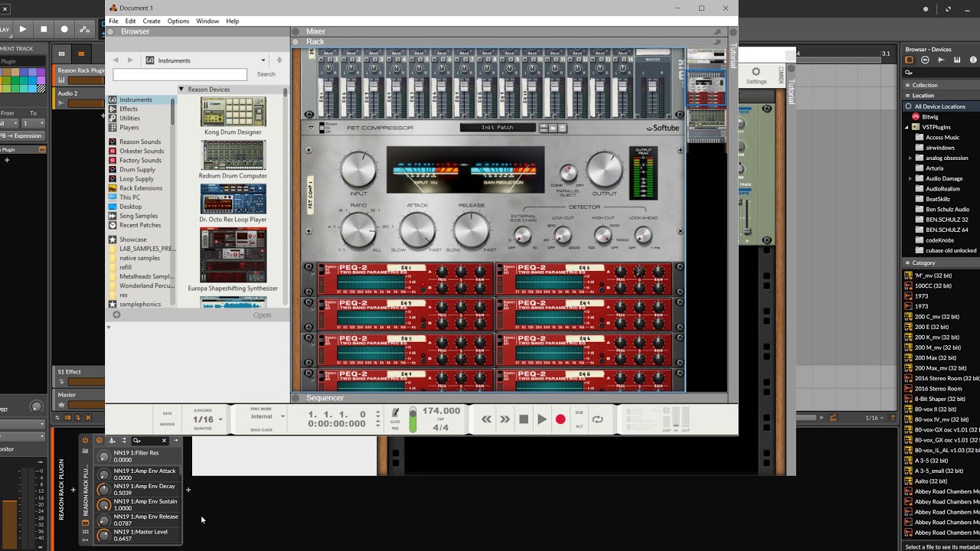Click the 174.000 tempo value
The height and width of the screenshot is (551, 980).
point(442,411)
